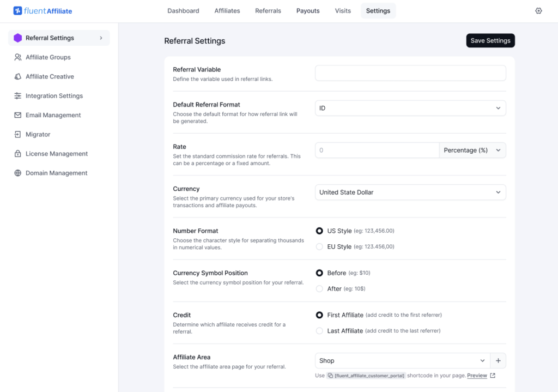Screen dimensions: 558x392
Task: Click the Referral Variable input field
Action: coord(410,73)
